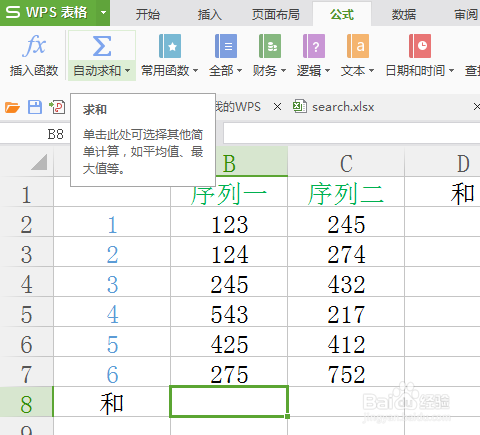Click cell with value 412

(346, 342)
